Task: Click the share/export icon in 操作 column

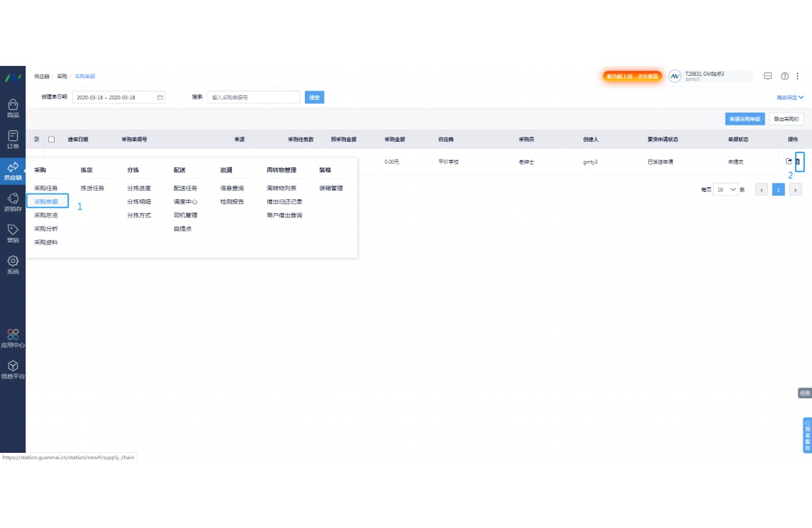Action: pos(789,162)
